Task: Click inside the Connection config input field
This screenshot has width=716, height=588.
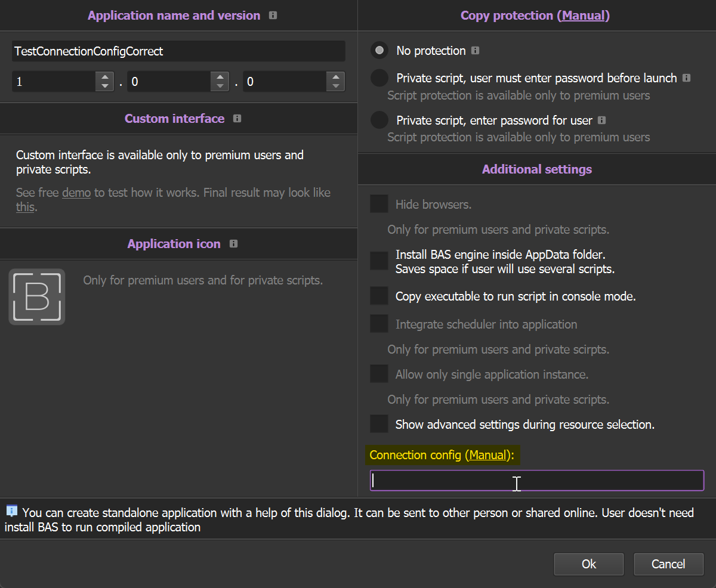Action: click(536, 480)
